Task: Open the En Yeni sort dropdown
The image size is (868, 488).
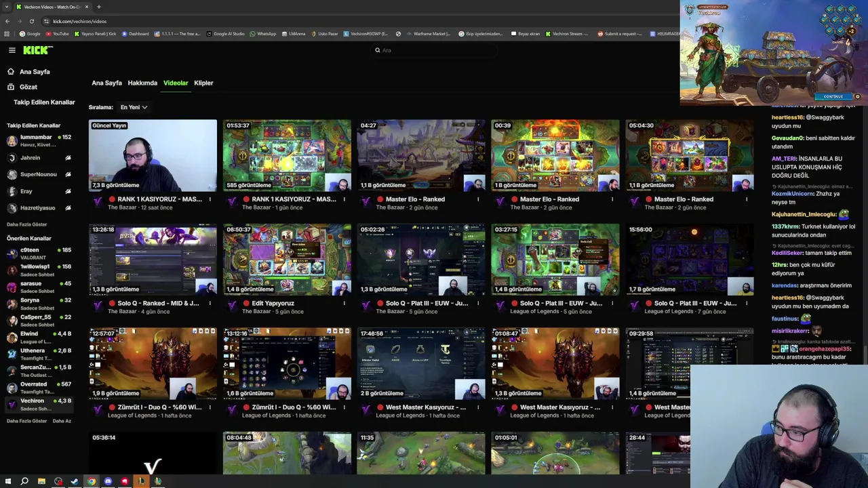Action: coord(134,107)
